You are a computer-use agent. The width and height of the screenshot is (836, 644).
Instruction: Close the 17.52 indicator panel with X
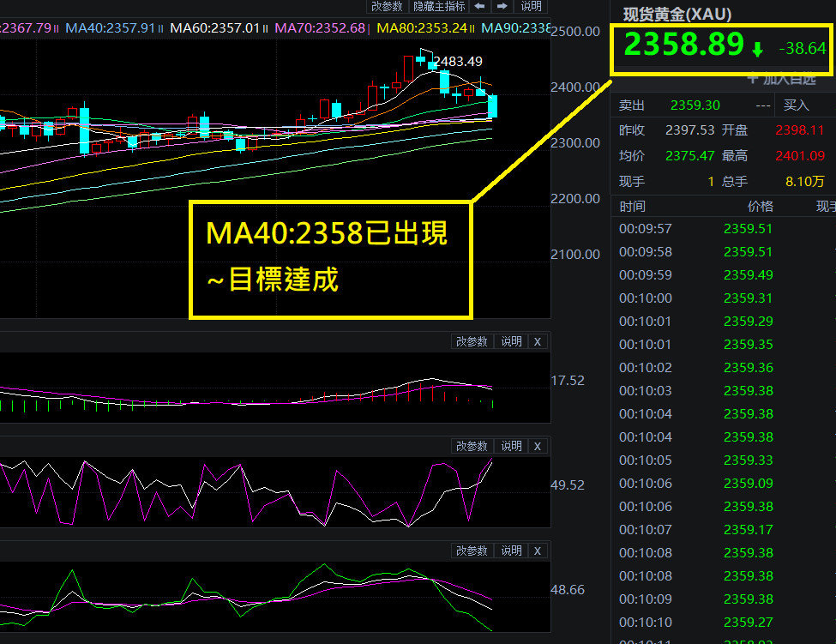coord(538,341)
